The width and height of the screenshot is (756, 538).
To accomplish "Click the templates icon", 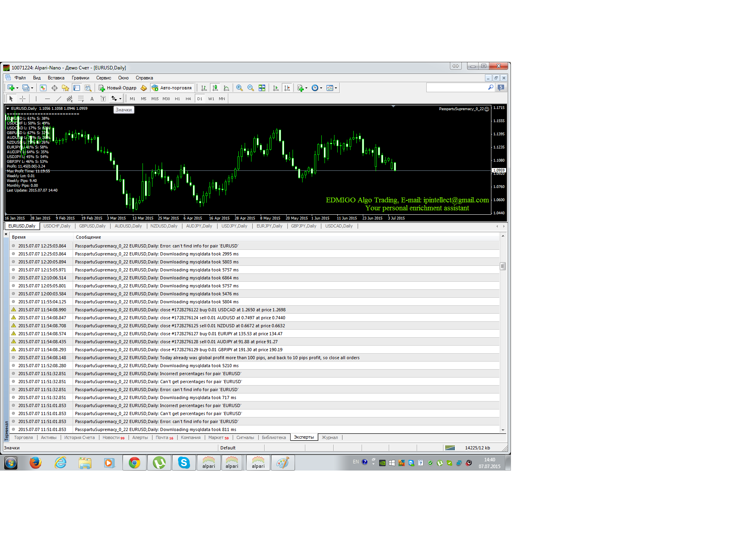I will 330,88.
